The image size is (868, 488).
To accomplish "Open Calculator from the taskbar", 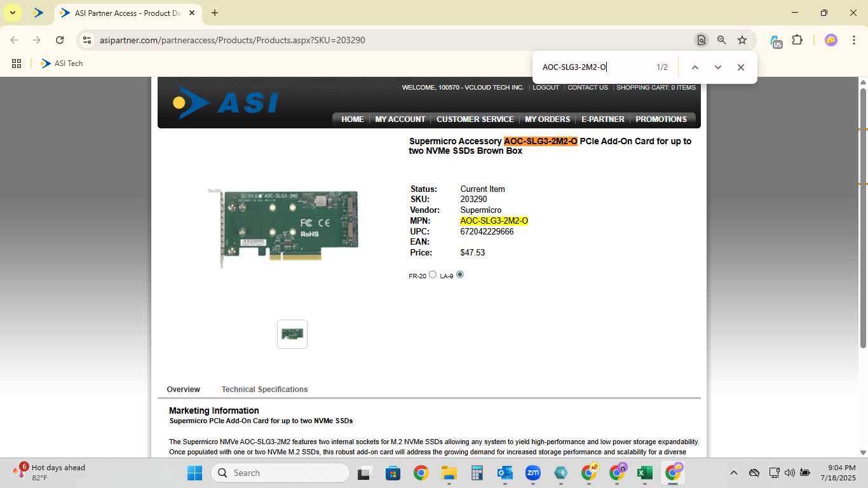I will pos(477,473).
